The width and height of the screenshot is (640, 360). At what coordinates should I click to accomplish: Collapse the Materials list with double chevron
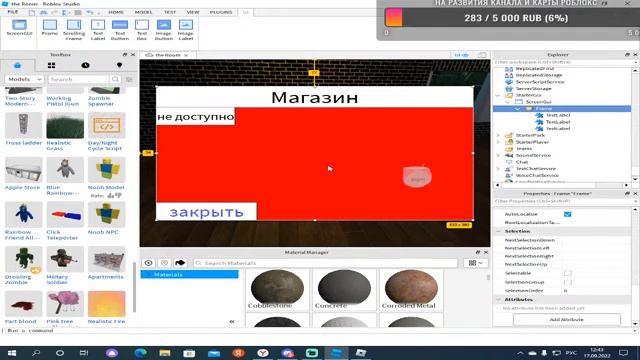click(232, 322)
